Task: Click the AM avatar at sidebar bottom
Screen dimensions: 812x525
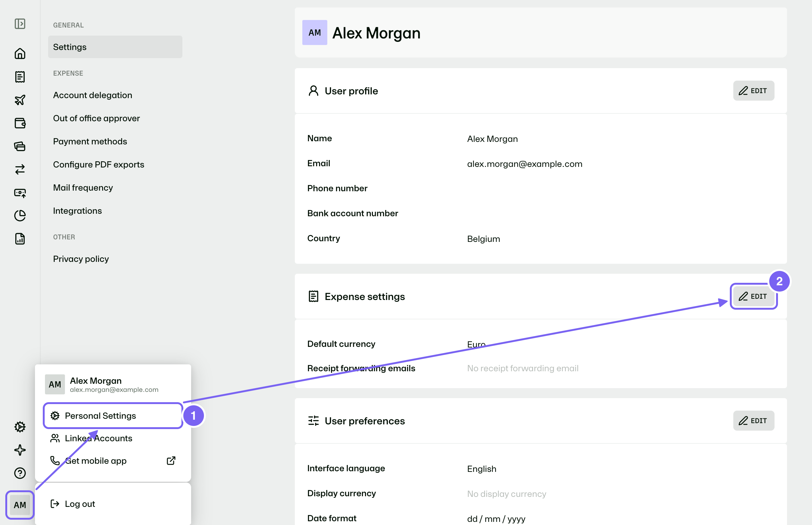Action: [20, 505]
